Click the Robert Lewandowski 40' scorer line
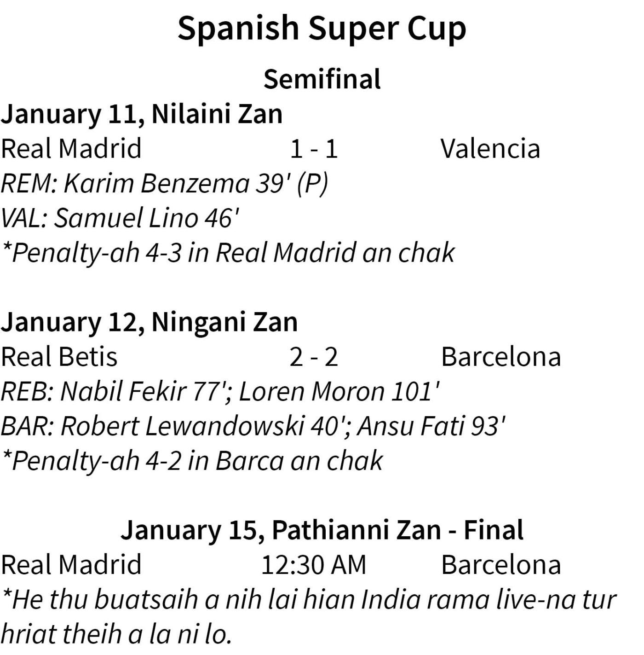644x655 pixels. [x=253, y=426]
